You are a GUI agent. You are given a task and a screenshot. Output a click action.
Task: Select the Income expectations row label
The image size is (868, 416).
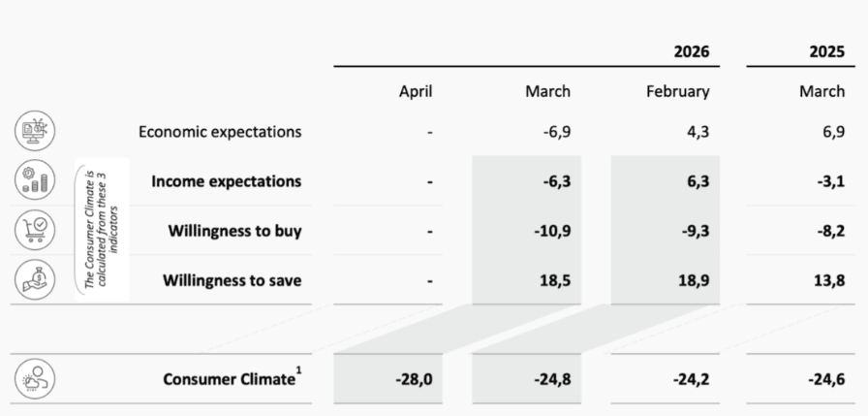pos(227,181)
